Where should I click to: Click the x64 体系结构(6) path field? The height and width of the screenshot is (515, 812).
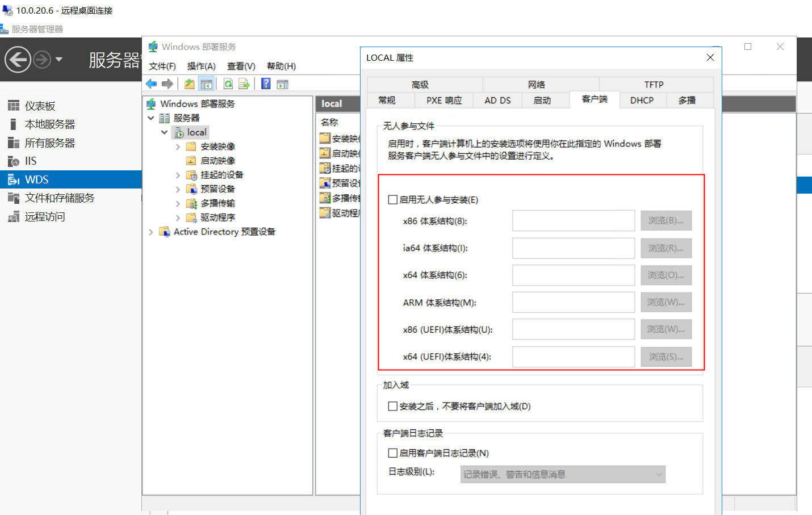pyautogui.click(x=574, y=275)
